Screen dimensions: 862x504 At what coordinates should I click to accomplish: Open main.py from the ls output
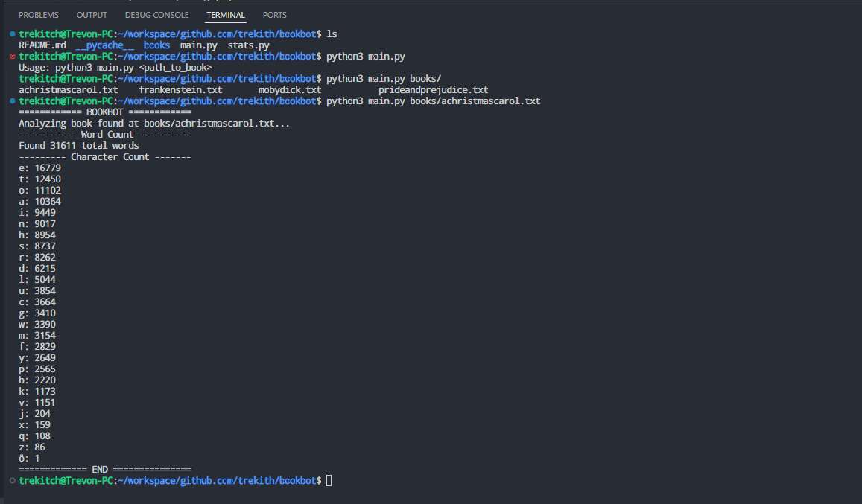[198, 45]
